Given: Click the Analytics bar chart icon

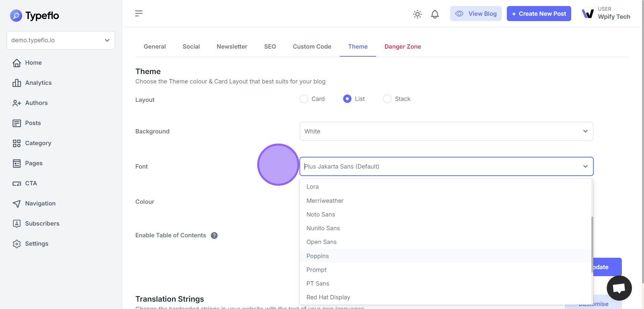Looking at the screenshot, I should tap(16, 83).
